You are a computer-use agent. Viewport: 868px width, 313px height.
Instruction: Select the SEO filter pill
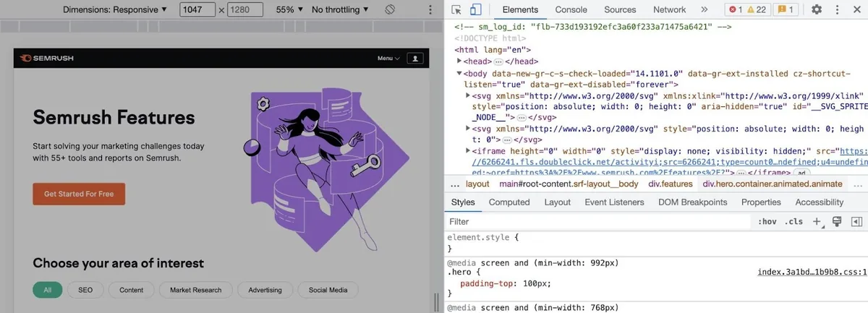coord(85,290)
